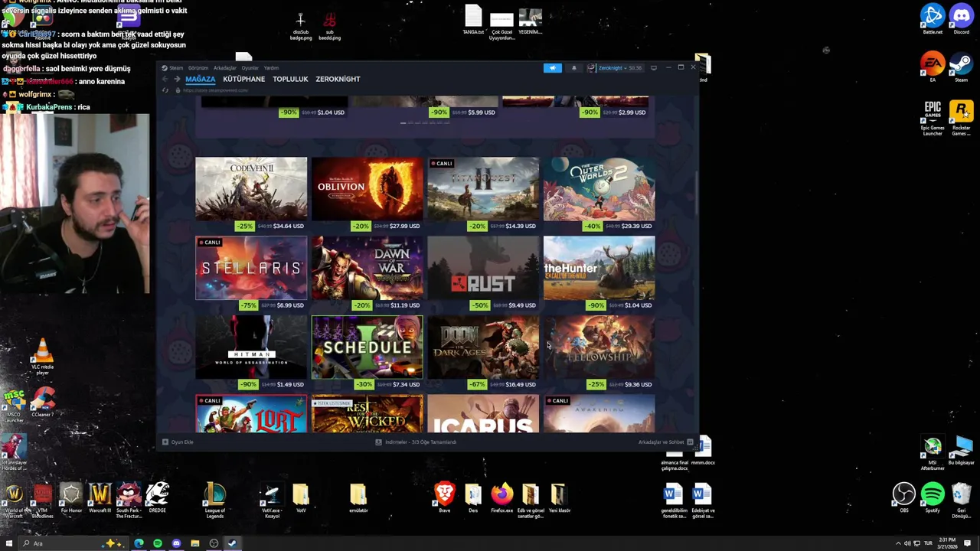Open the DREDGE desktop shortcut
Screen dimensions: 980x551
[x=157, y=498]
